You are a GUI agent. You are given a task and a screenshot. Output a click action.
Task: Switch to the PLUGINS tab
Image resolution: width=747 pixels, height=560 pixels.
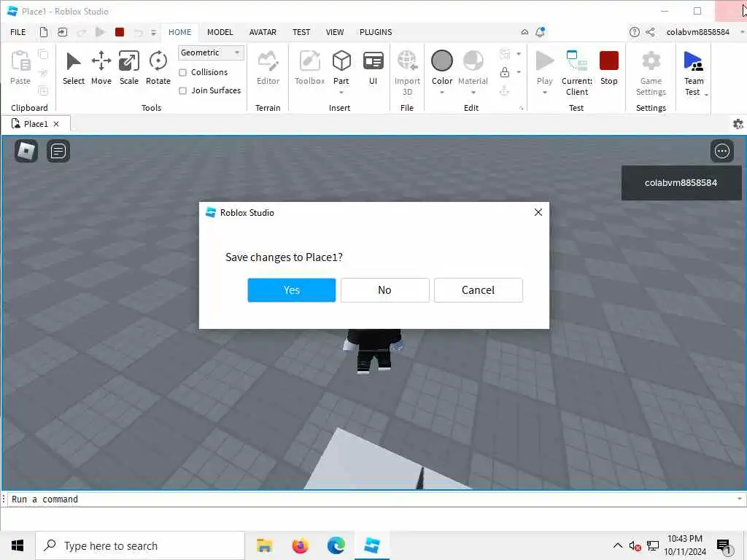[376, 32]
